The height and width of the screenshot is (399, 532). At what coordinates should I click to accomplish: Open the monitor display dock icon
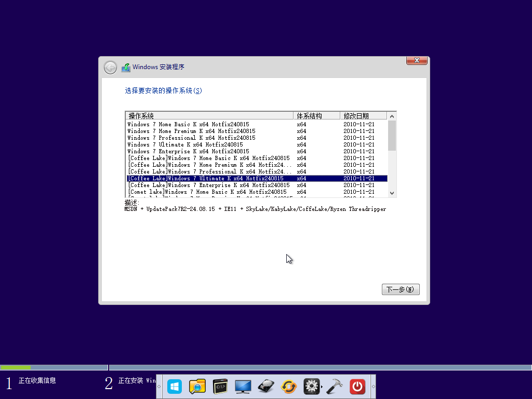[x=243, y=387]
